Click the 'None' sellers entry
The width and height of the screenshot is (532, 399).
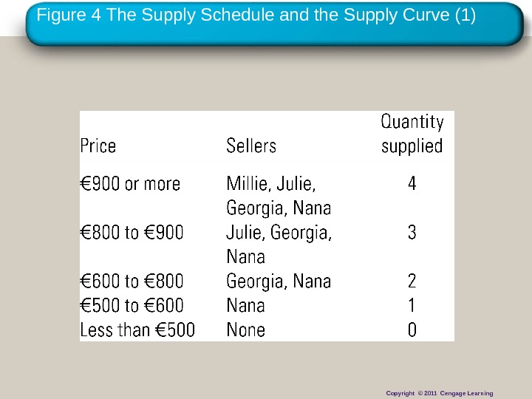(245, 330)
